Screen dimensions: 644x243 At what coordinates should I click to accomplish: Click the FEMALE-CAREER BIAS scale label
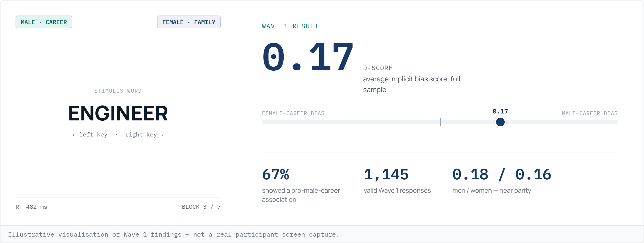[293, 113]
